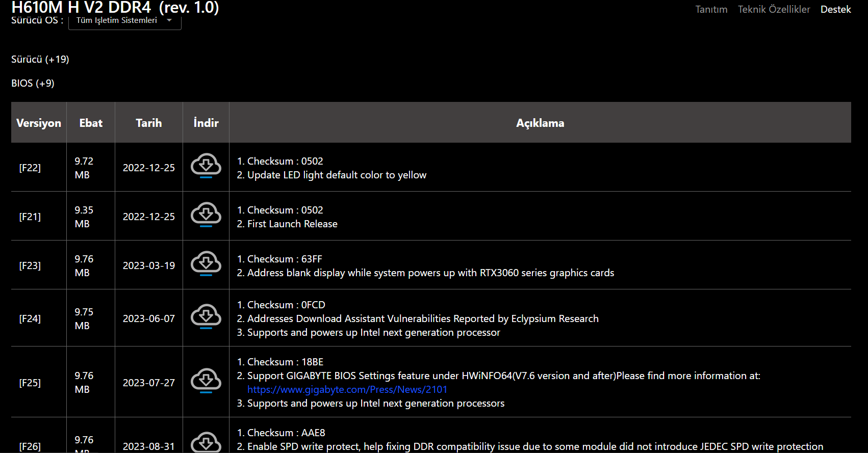This screenshot has height=453, width=868.
Task: Download BIOS version F21
Action: (206, 215)
